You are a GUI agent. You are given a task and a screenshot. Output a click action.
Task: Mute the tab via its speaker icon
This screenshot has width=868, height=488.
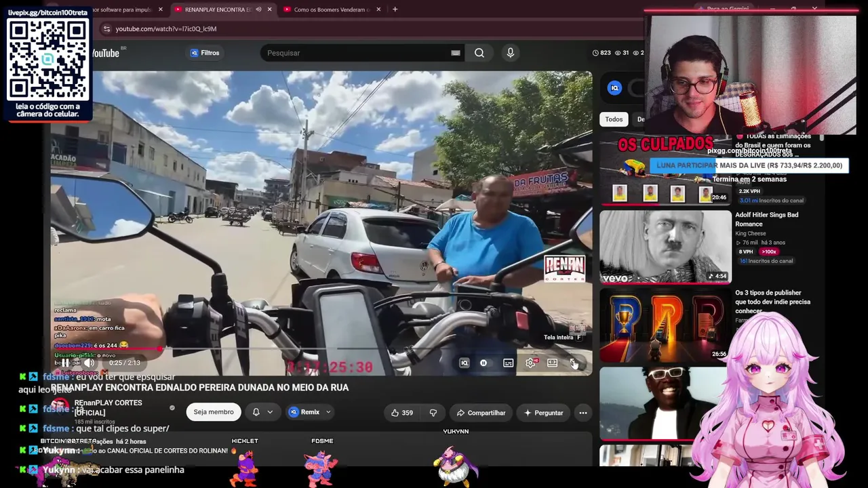click(258, 9)
